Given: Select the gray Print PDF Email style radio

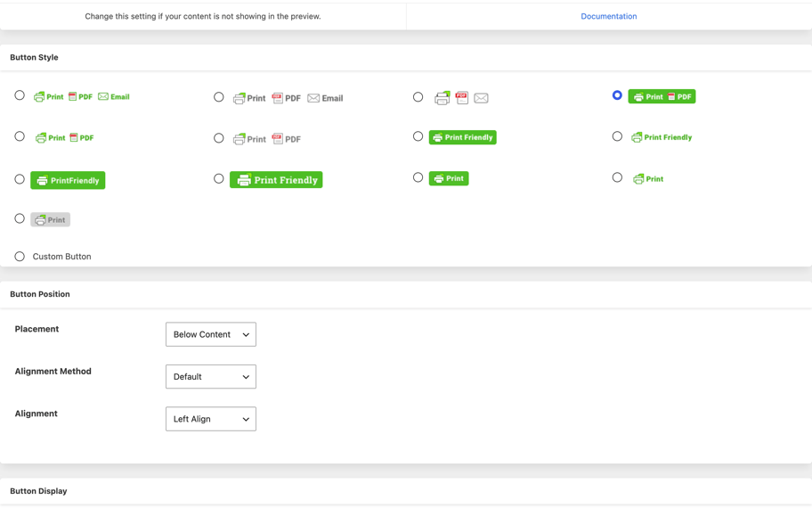Looking at the screenshot, I should [219, 97].
